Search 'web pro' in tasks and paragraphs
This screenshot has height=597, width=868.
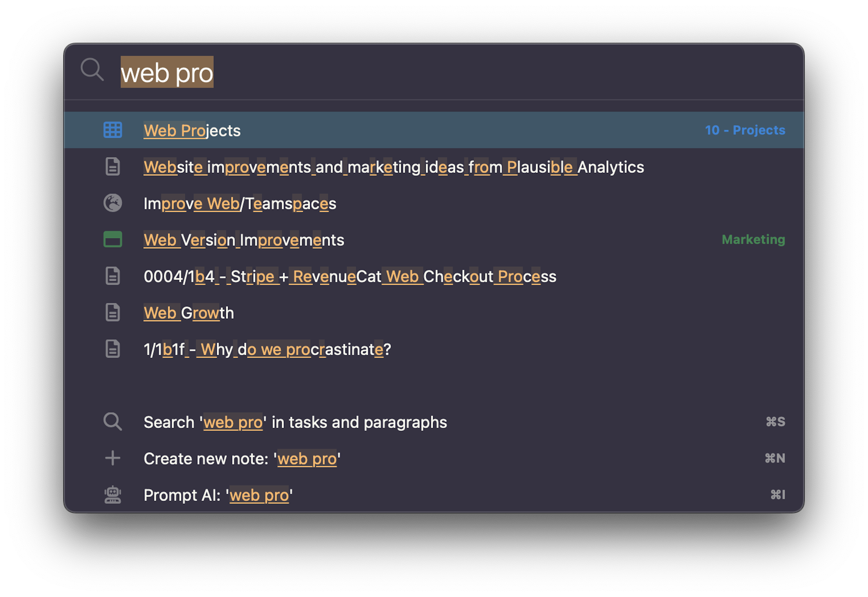pos(434,422)
